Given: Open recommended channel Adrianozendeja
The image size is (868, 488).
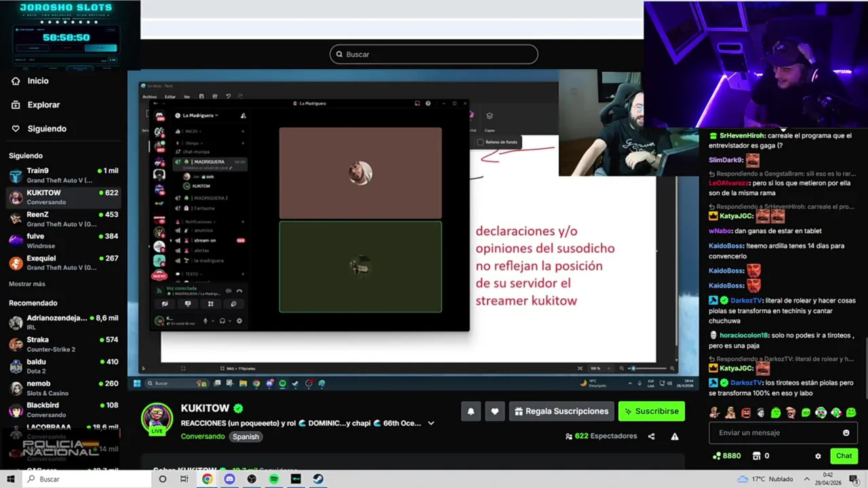Looking at the screenshot, I should tap(63, 322).
